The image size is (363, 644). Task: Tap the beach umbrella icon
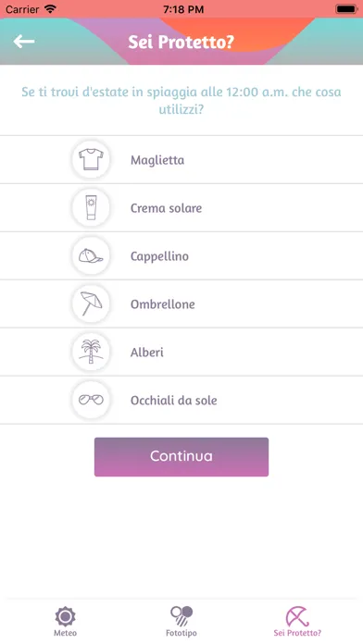[91, 303]
